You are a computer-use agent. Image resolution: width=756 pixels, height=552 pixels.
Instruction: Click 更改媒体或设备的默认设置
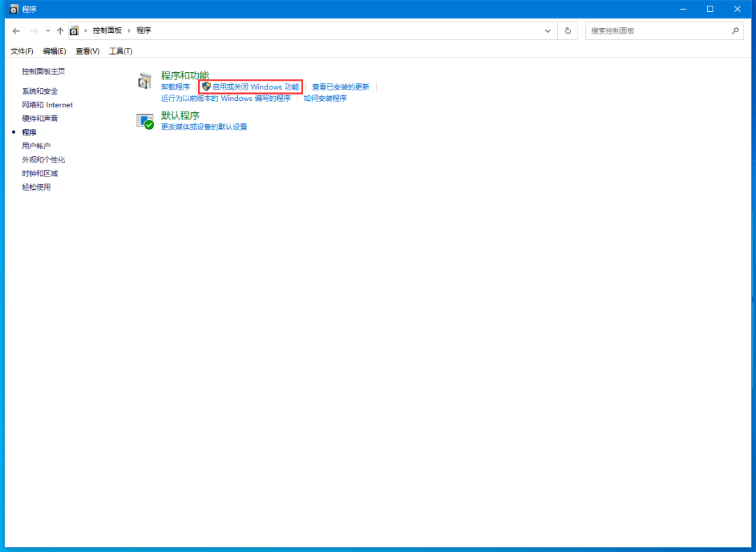coord(204,127)
